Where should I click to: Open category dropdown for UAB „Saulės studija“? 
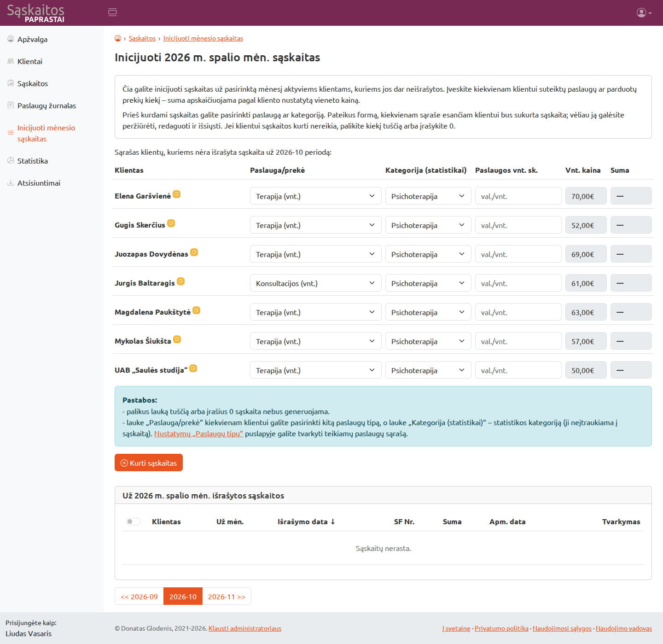428,370
